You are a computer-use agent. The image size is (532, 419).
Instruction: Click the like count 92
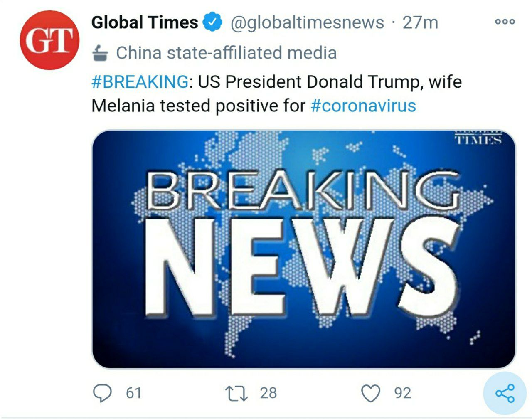[x=403, y=393]
